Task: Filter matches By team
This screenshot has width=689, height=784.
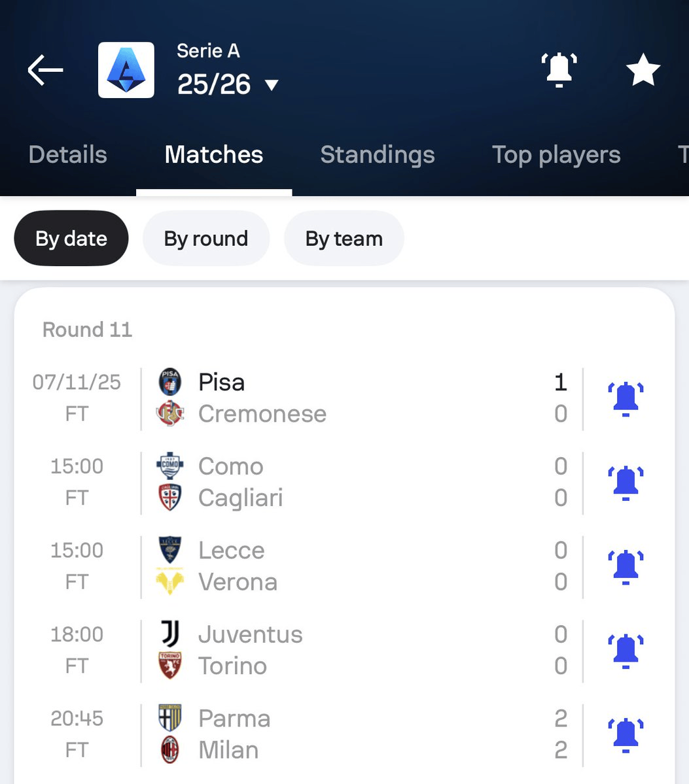Action: tap(344, 239)
